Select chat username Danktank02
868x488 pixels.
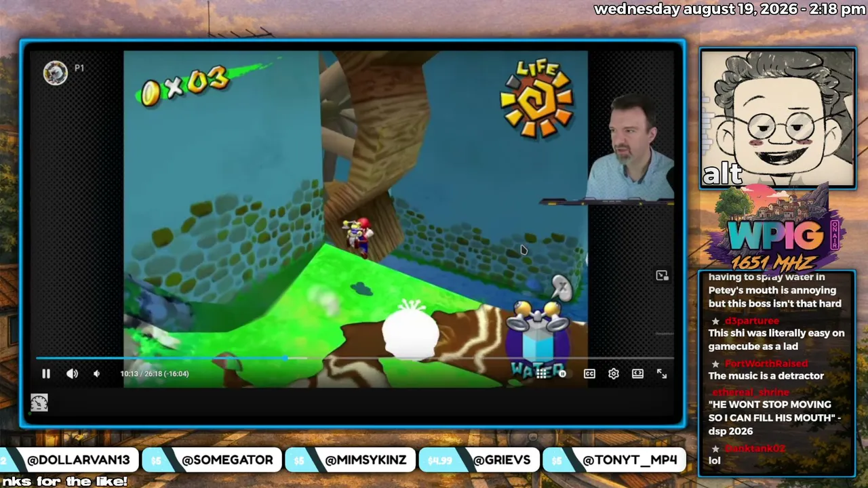click(755, 448)
